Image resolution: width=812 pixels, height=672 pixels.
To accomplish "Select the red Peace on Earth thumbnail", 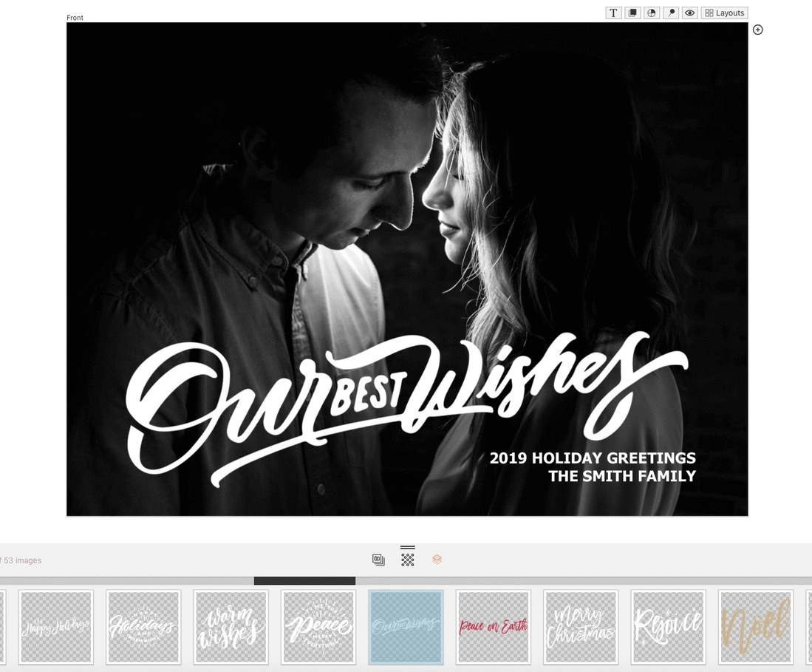I will coord(494,627).
